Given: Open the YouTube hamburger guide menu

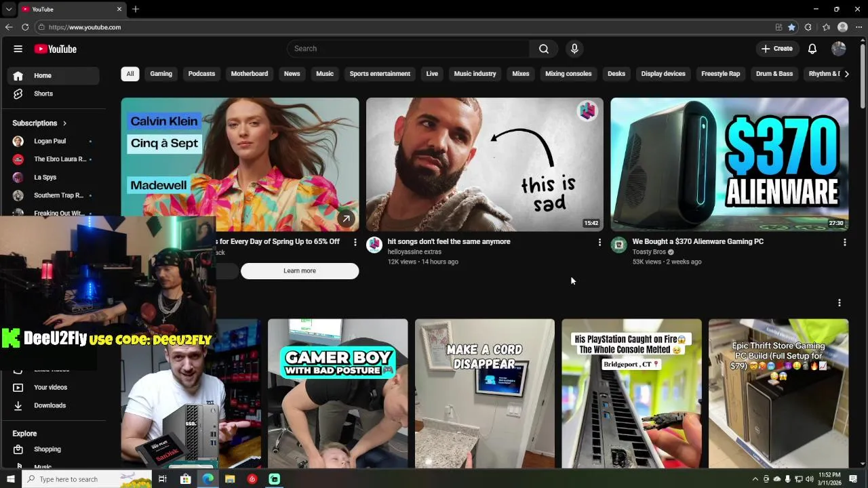Looking at the screenshot, I should [x=18, y=49].
